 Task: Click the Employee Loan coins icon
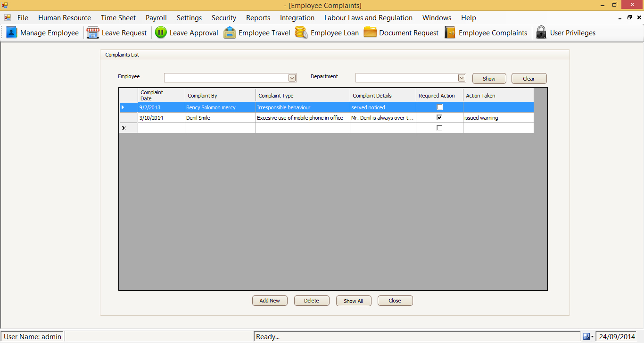tap(302, 33)
